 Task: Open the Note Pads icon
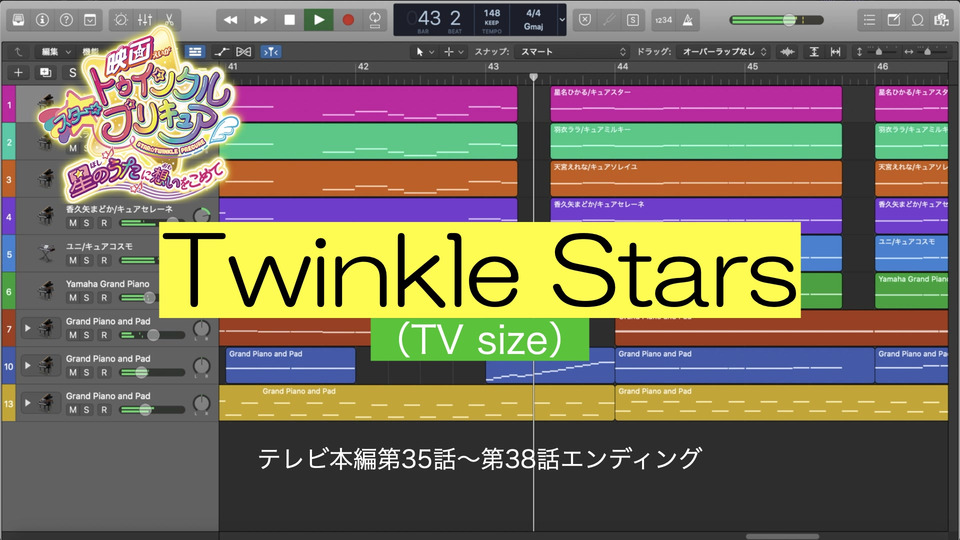[x=893, y=20]
